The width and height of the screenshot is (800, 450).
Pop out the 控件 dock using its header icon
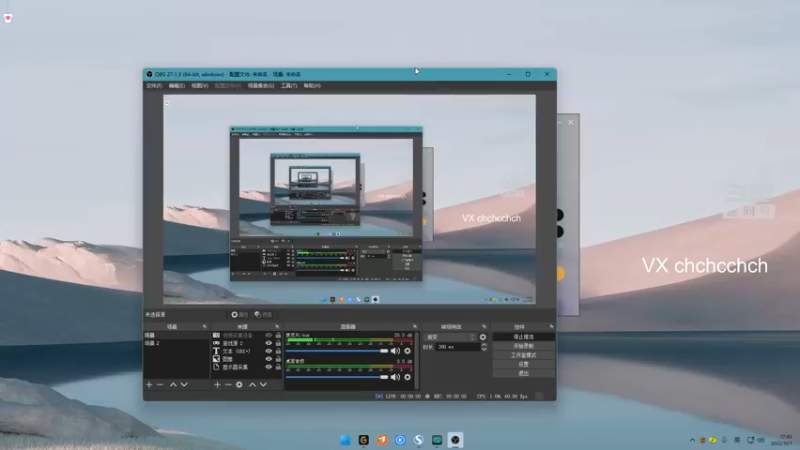coord(552,327)
